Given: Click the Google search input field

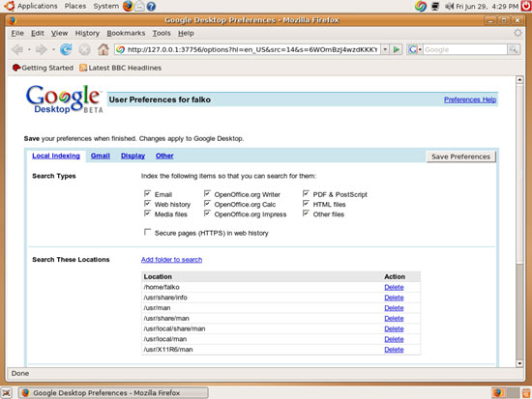Looking at the screenshot, I should tap(465, 50).
